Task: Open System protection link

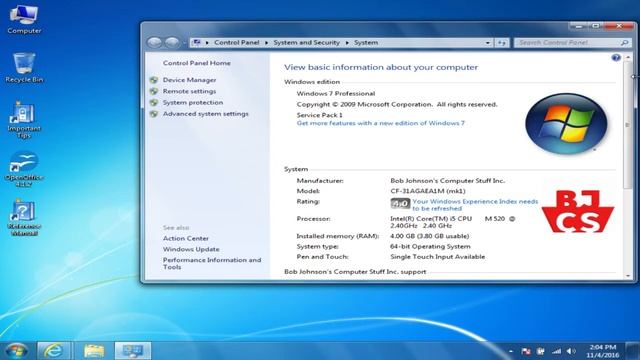Action: 193,102
